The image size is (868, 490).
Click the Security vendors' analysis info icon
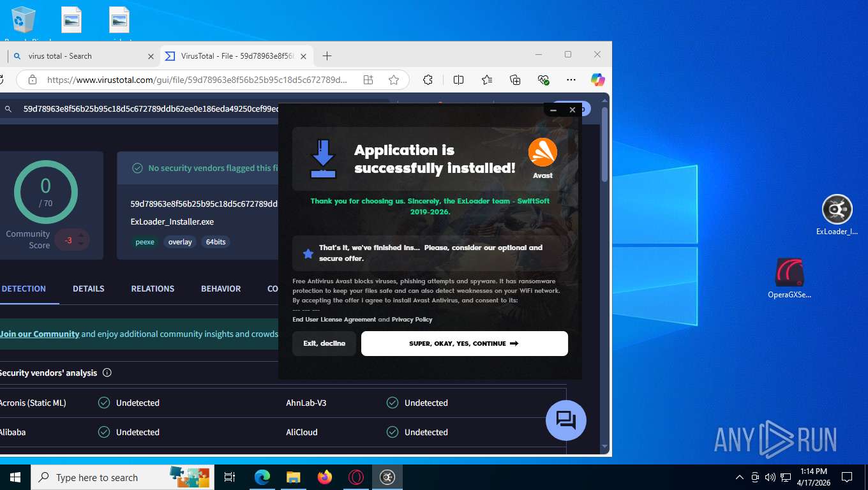click(107, 373)
